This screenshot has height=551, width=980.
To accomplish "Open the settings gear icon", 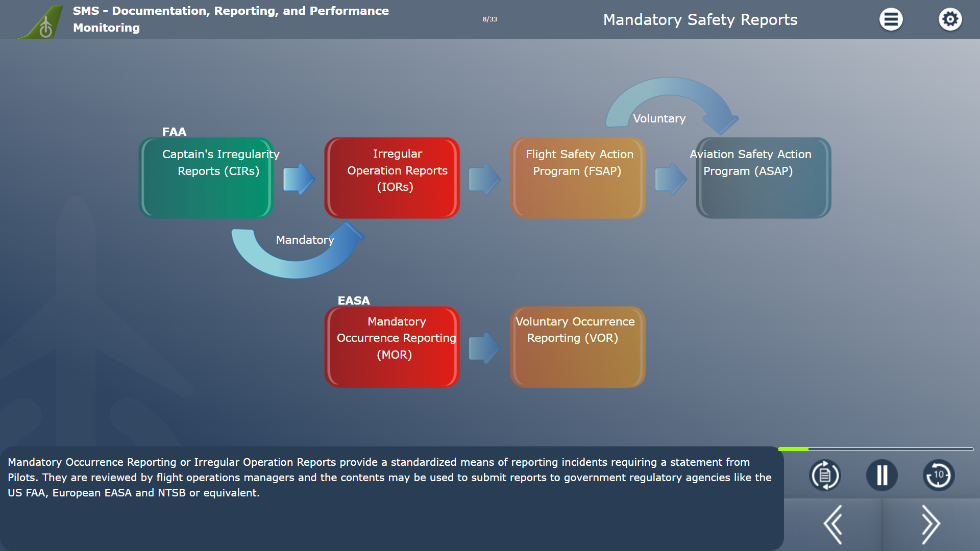I will [950, 19].
